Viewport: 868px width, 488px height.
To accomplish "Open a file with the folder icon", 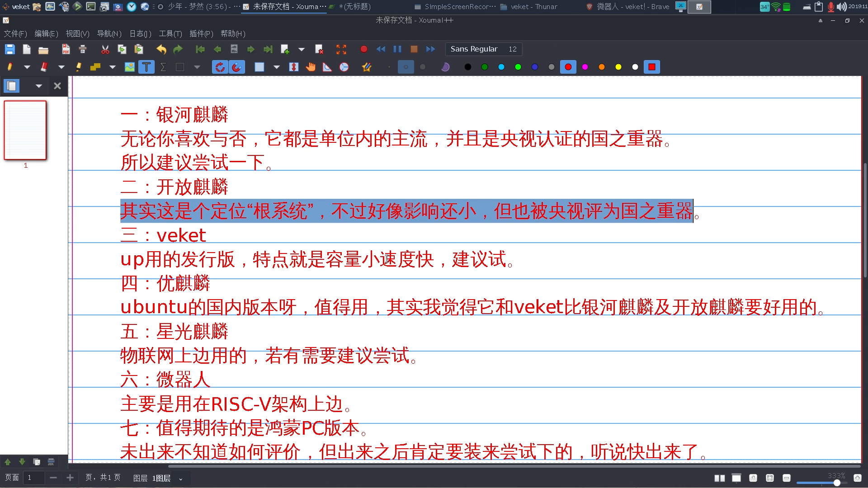I will coord(43,49).
